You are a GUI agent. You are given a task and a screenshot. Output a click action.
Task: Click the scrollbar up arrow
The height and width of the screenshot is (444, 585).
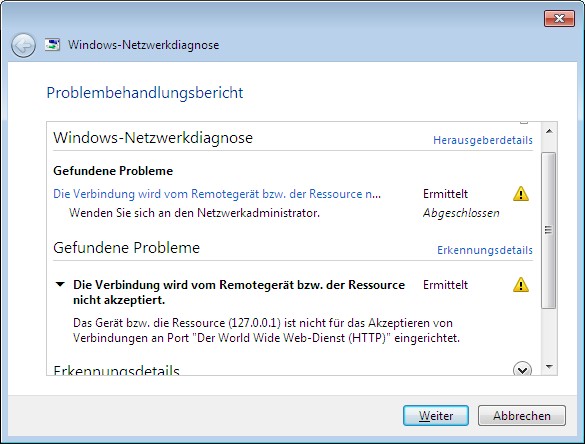click(x=549, y=131)
